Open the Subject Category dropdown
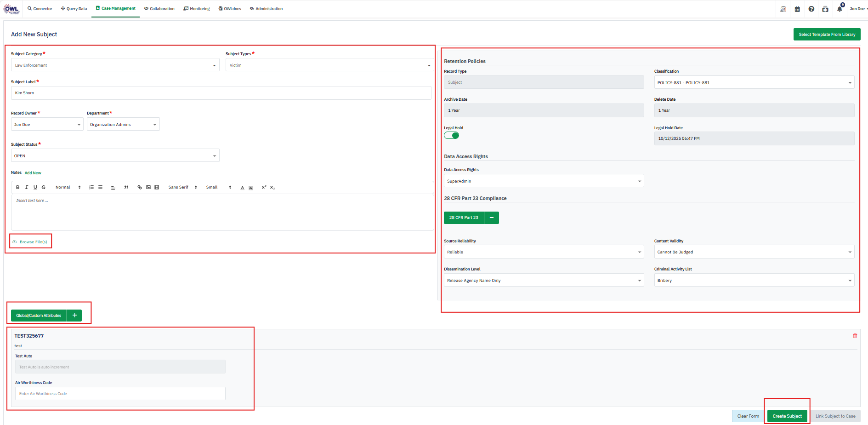Screen dimensions: 868x425 (115, 65)
